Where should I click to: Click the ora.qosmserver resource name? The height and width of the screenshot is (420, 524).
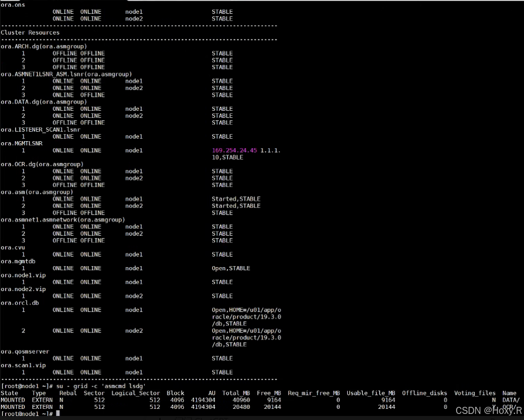[25, 352]
